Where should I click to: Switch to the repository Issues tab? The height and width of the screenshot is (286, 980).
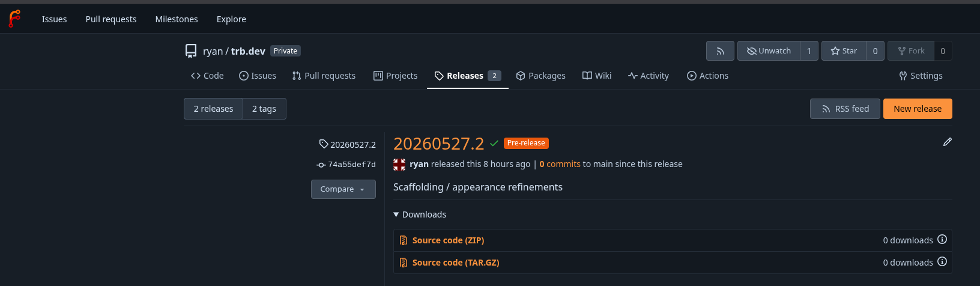click(258, 76)
